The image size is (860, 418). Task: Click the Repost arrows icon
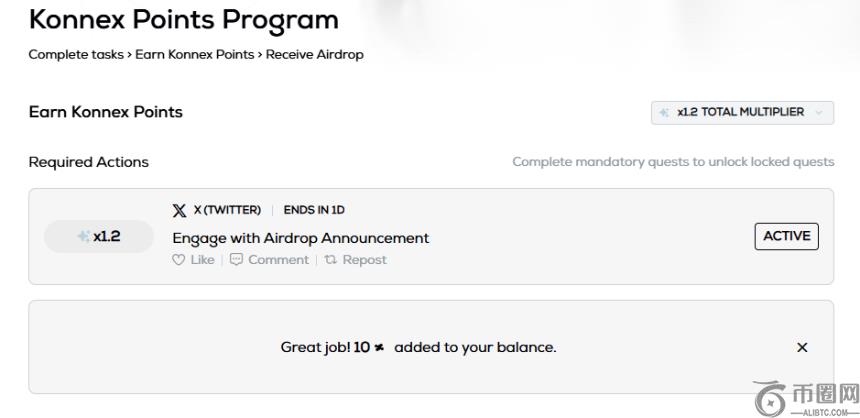329,260
